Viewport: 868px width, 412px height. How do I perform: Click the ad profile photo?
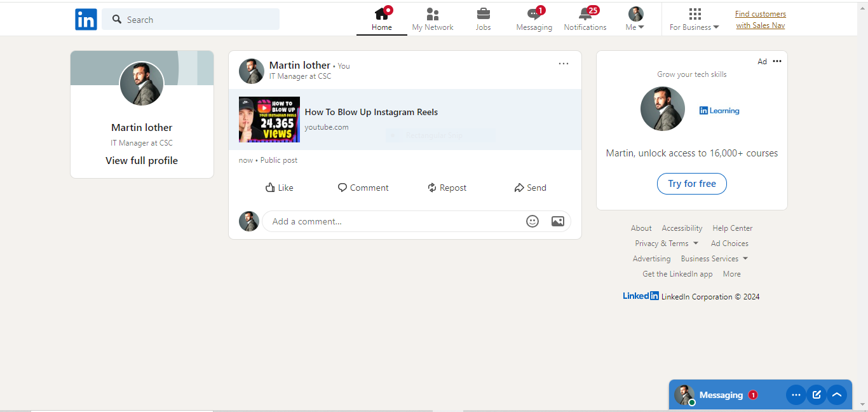click(663, 109)
